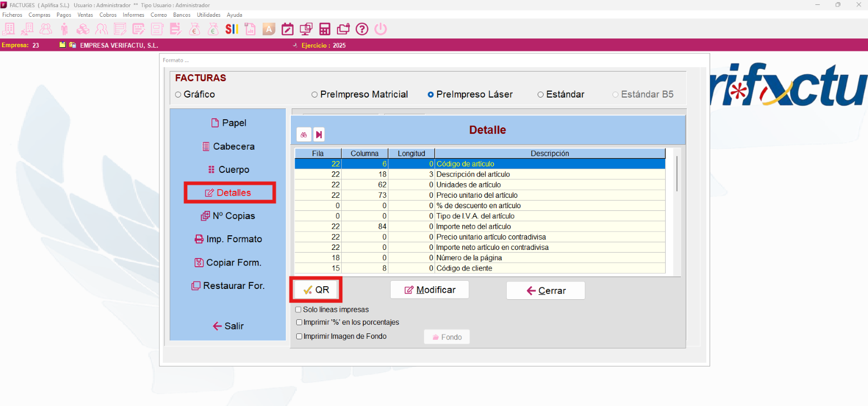
Task: Select the PreImpreso Matricial option
Action: point(359,94)
